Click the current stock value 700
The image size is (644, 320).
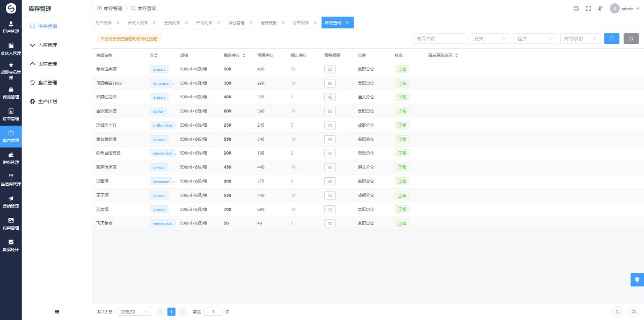(x=228, y=209)
